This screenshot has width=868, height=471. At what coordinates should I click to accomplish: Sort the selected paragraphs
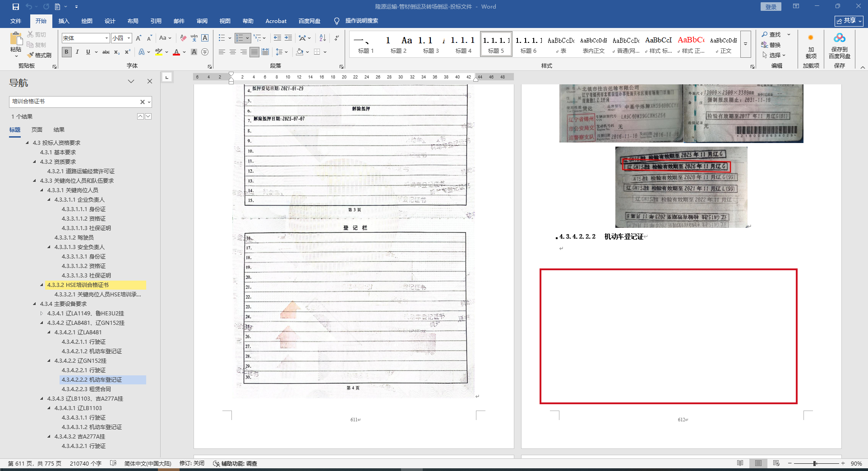click(x=323, y=38)
